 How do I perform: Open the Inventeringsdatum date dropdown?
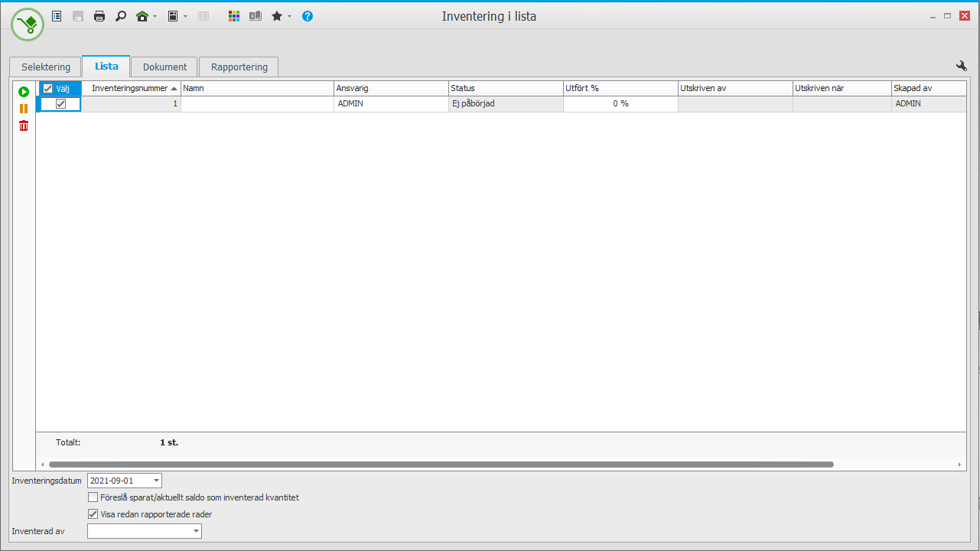156,481
